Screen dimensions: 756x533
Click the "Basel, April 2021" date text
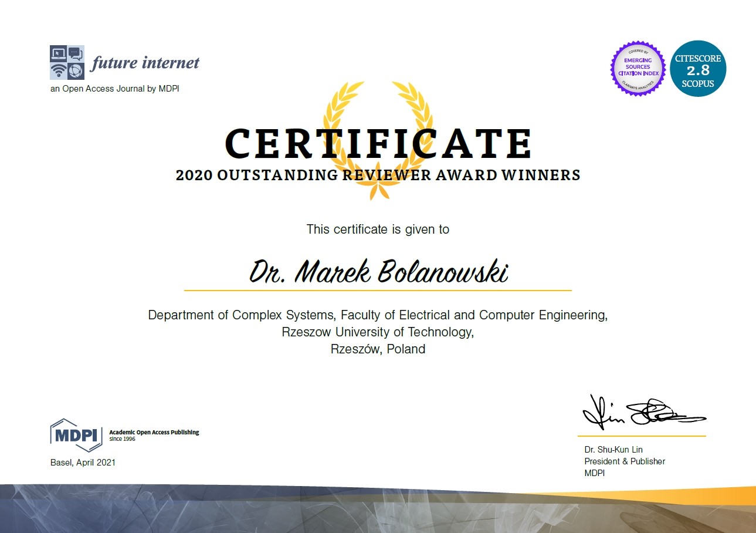[83, 463]
